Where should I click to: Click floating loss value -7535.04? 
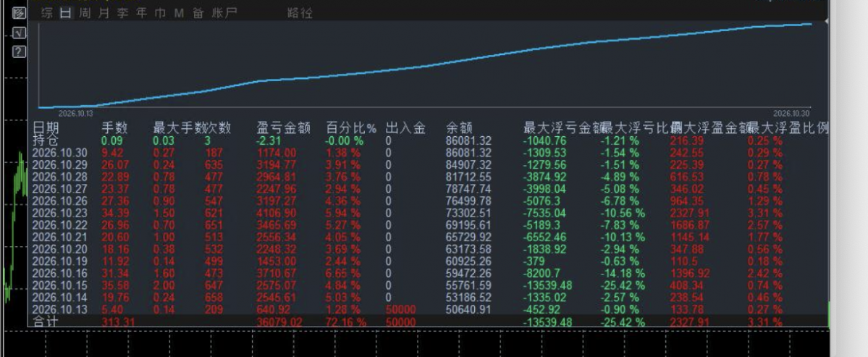pyautogui.click(x=545, y=213)
